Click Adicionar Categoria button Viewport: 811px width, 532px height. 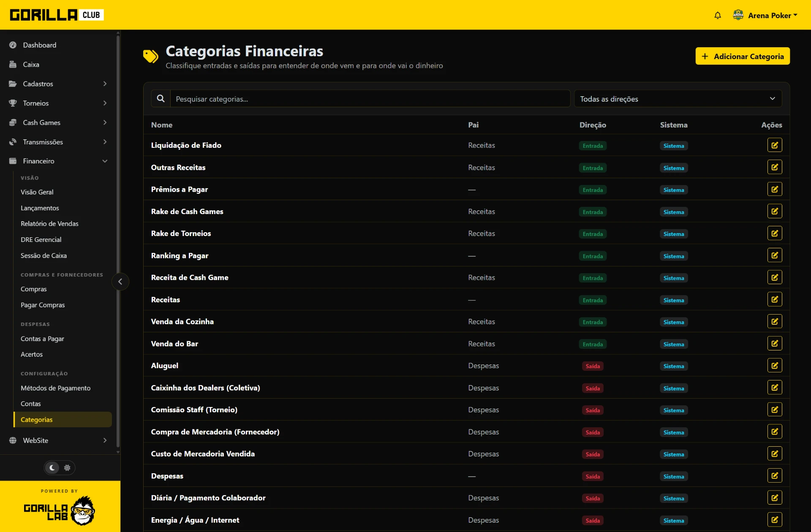pyautogui.click(x=743, y=56)
